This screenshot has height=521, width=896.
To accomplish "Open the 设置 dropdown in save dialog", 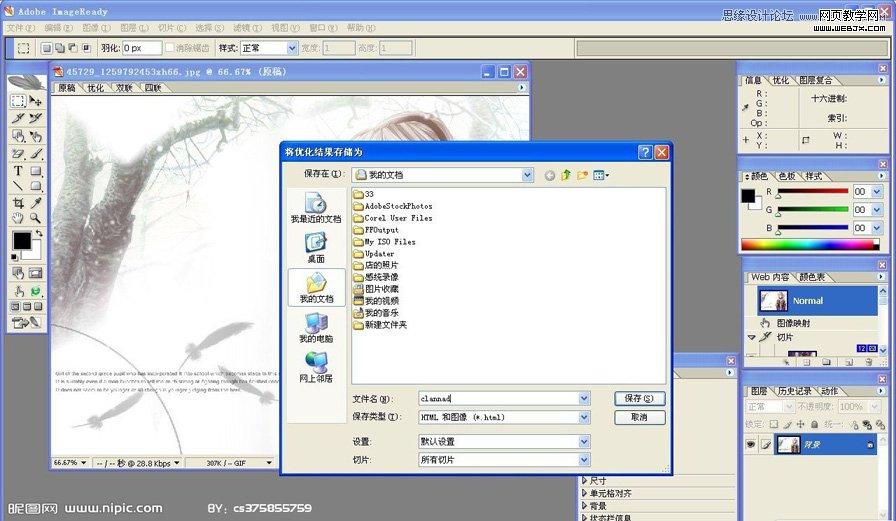I will tap(584, 442).
